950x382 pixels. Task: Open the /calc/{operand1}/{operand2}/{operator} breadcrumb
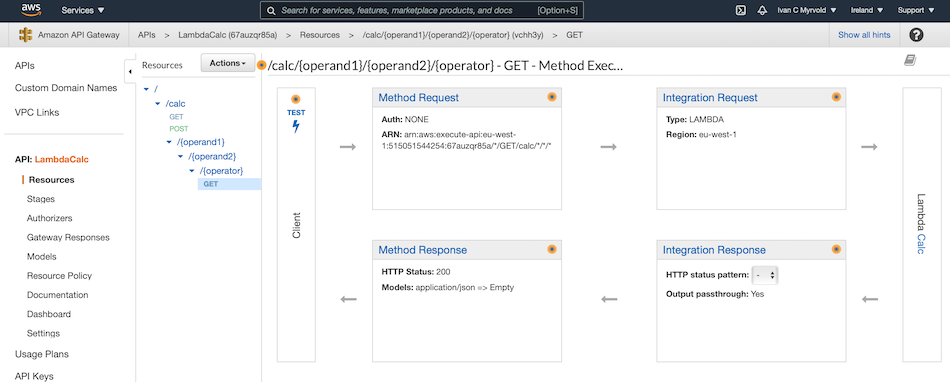453,35
